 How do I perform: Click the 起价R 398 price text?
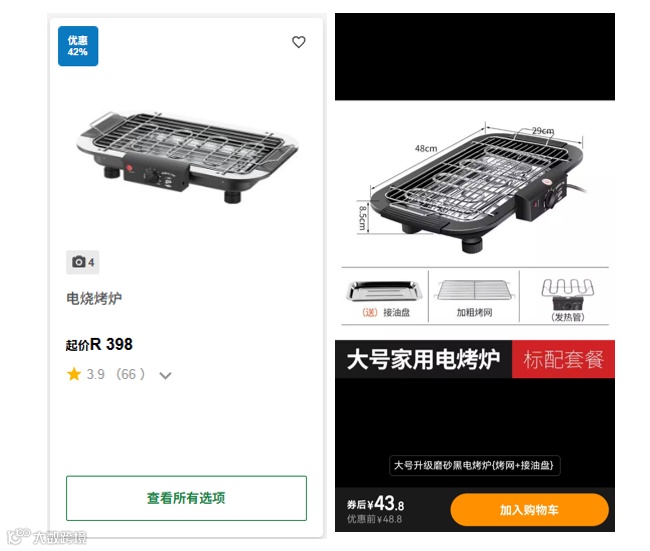coord(99,344)
